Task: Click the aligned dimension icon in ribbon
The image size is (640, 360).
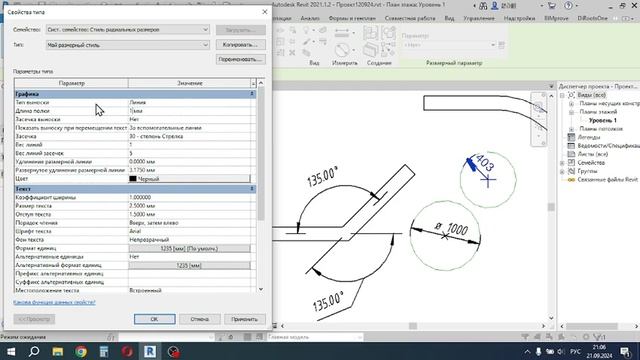Action: tap(342, 33)
